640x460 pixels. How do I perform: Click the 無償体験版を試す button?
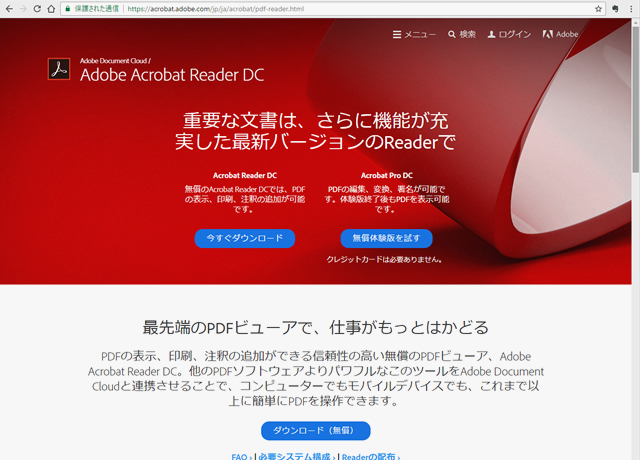tap(386, 238)
